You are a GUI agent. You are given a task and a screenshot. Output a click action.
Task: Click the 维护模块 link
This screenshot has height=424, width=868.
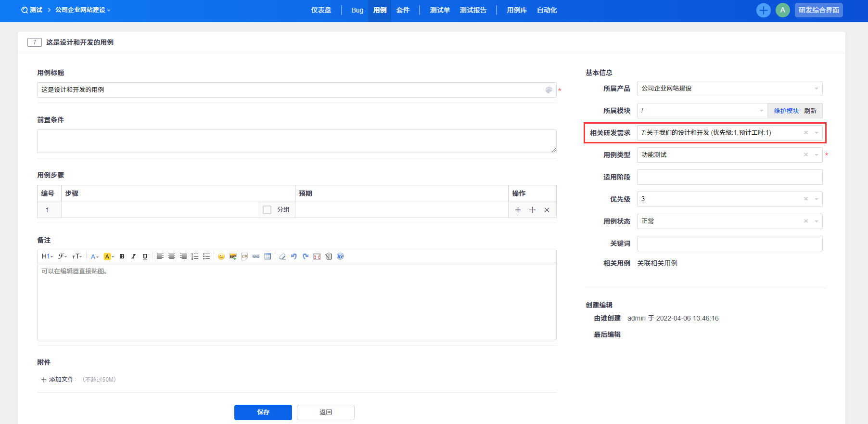tap(786, 111)
